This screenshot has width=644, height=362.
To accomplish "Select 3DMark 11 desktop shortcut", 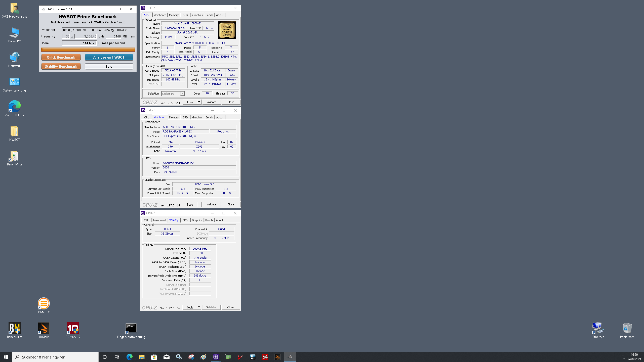I will (x=44, y=306).
